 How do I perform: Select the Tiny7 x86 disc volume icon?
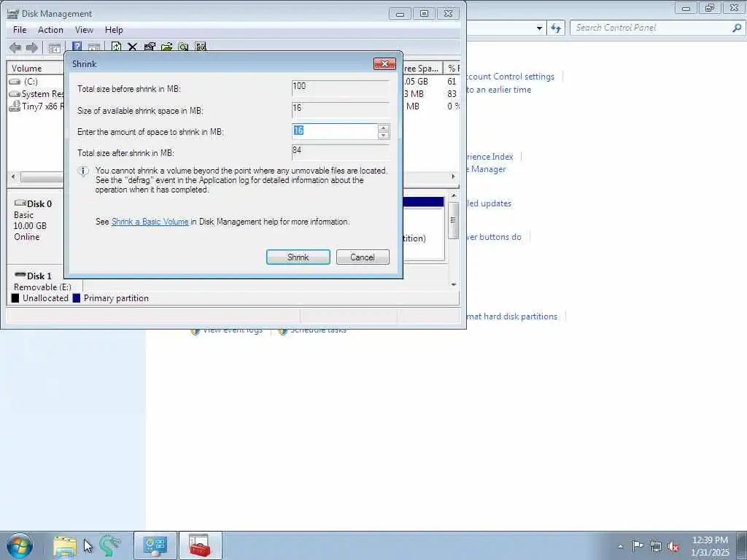point(15,106)
